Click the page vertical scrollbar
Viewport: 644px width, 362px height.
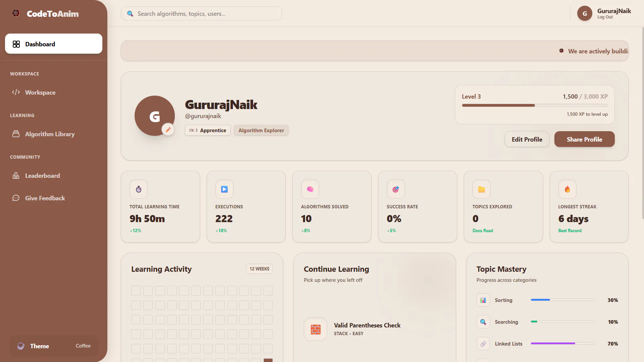click(x=643, y=123)
